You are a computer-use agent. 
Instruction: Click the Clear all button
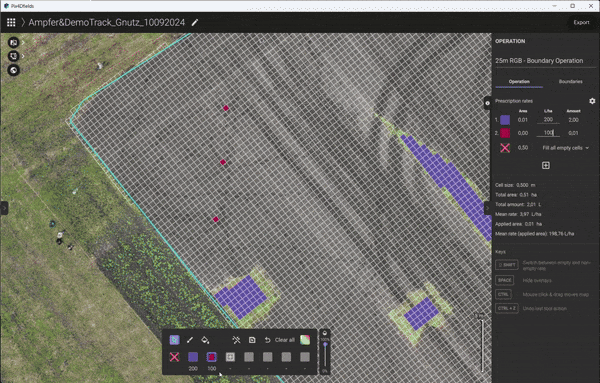coord(285,340)
